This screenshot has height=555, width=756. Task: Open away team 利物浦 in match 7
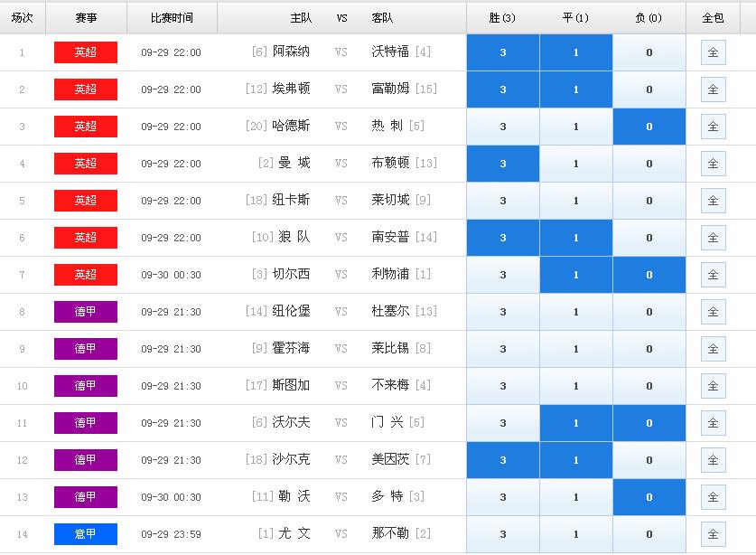click(x=390, y=274)
